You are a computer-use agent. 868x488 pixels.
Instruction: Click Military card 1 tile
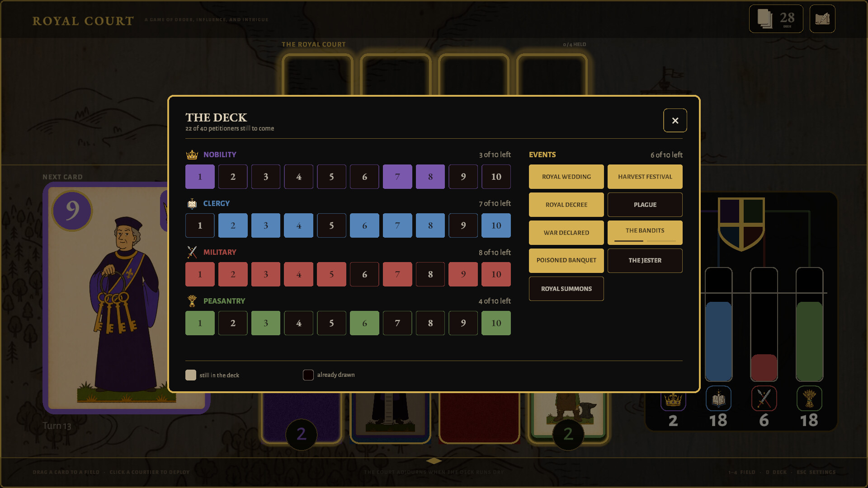pyautogui.click(x=200, y=274)
